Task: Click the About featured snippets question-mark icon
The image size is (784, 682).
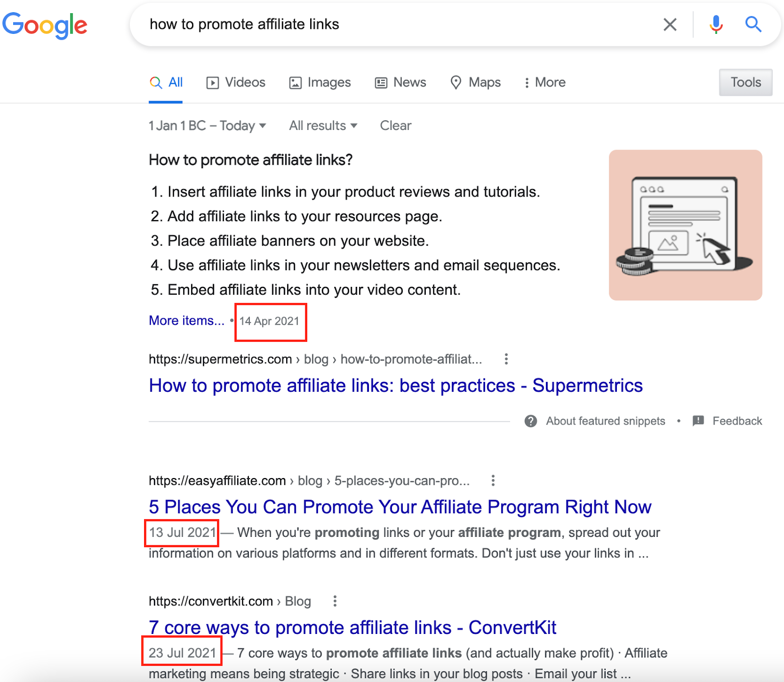Action: (531, 421)
